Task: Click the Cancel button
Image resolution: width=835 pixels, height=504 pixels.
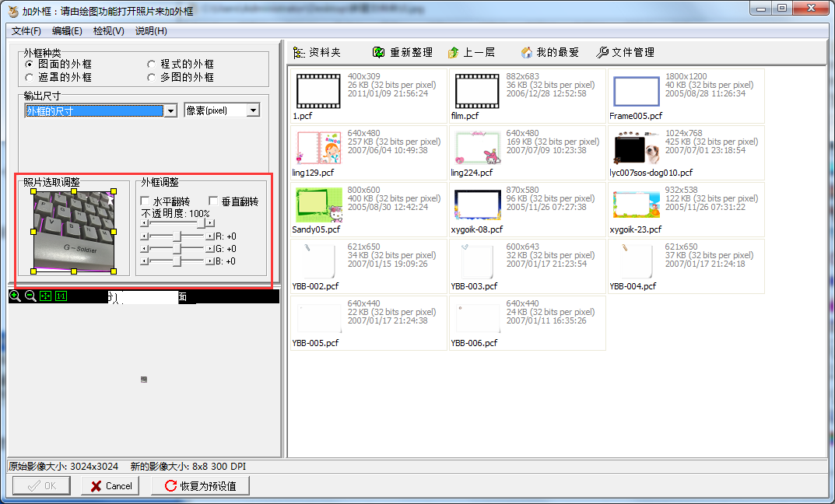Action: pos(110,485)
